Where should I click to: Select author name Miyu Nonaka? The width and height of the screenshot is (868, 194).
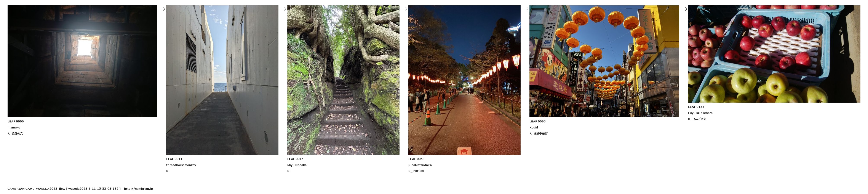tap(297, 165)
